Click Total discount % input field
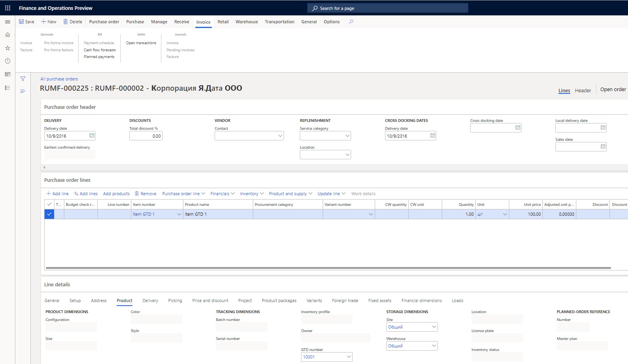 pyautogui.click(x=146, y=136)
